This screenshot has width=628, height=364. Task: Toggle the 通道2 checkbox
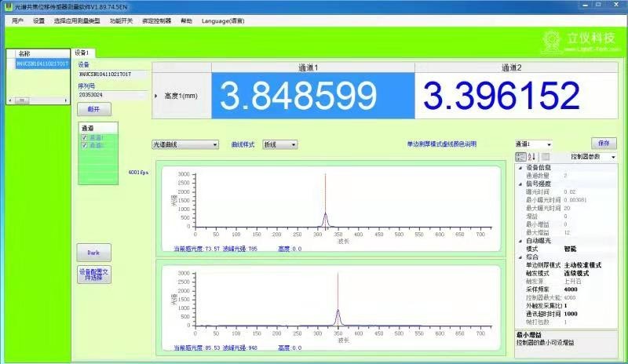[x=85, y=145]
